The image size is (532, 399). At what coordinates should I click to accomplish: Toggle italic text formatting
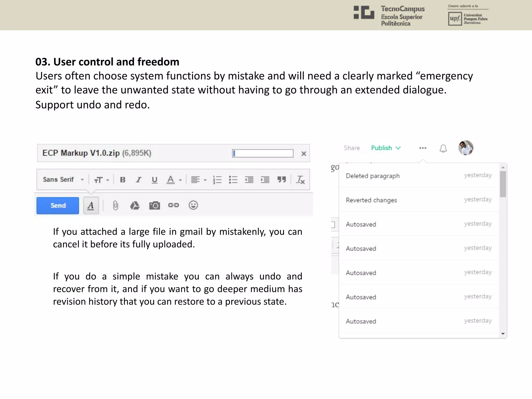[x=139, y=179]
